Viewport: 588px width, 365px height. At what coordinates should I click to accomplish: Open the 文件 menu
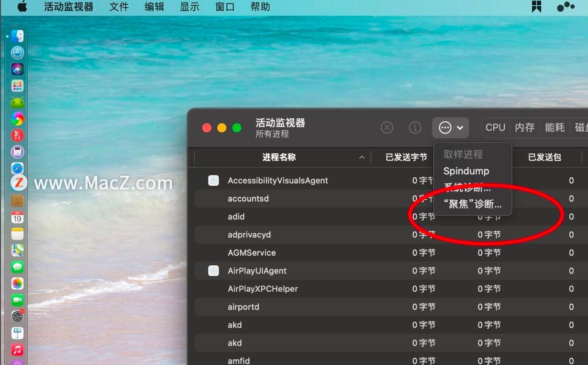(119, 7)
